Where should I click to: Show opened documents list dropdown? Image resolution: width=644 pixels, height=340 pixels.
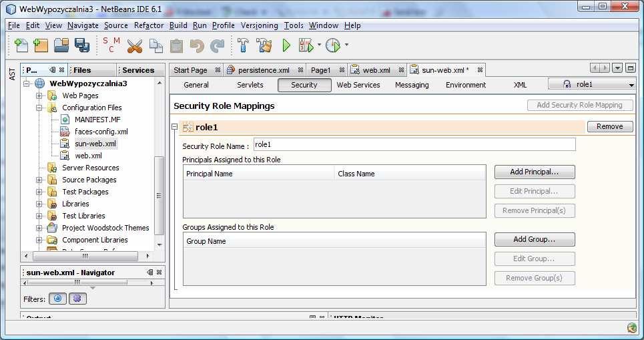tap(617, 68)
